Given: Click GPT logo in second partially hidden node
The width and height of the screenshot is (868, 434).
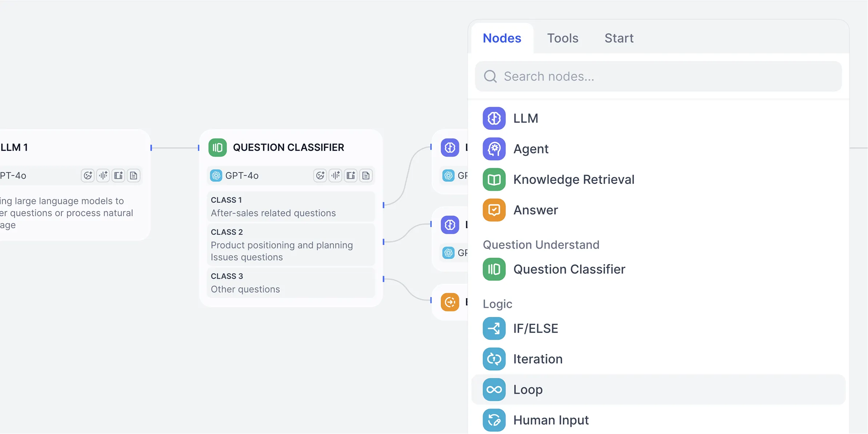Looking at the screenshot, I should click(x=448, y=253).
